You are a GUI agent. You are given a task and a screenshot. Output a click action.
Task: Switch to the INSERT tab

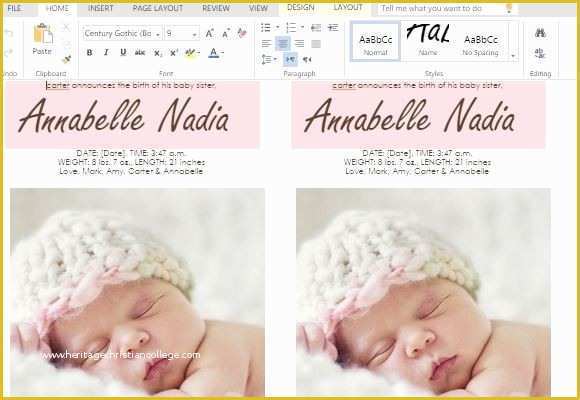pyautogui.click(x=101, y=8)
